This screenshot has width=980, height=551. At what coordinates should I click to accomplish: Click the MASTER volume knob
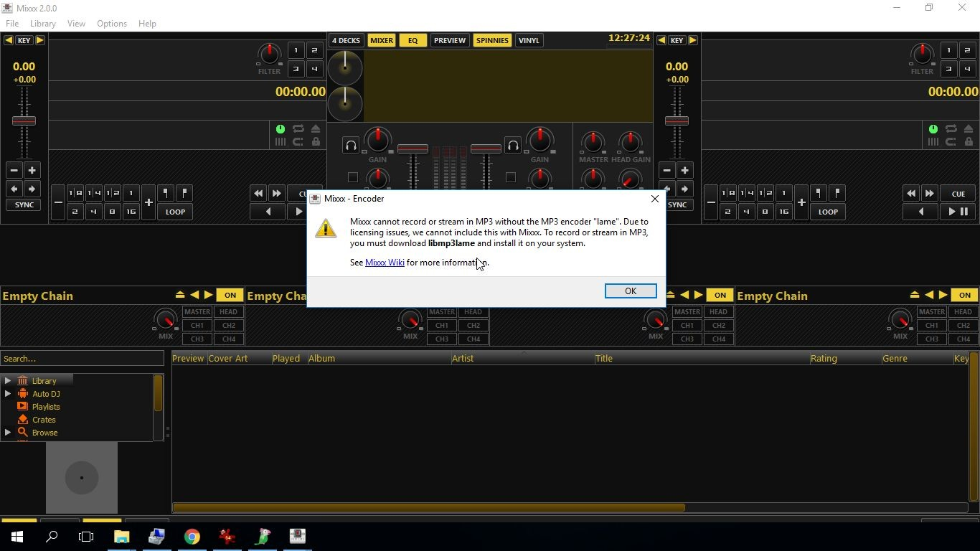tap(593, 142)
